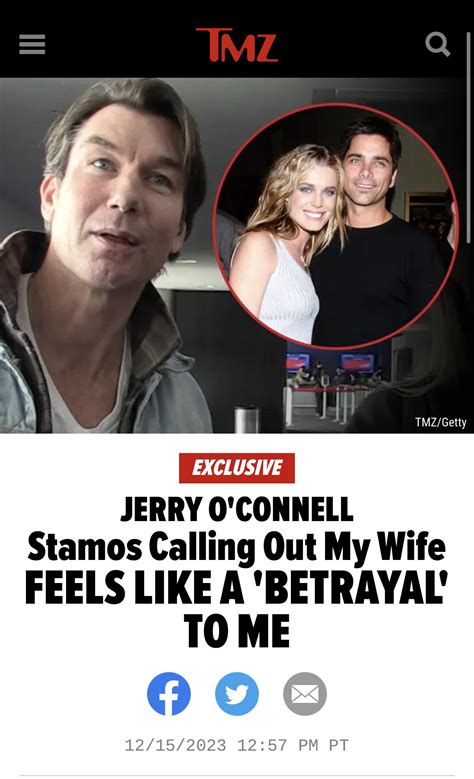Click the TMZ/Getty photo credit
The width and height of the screenshot is (474, 779).
coord(441,422)
